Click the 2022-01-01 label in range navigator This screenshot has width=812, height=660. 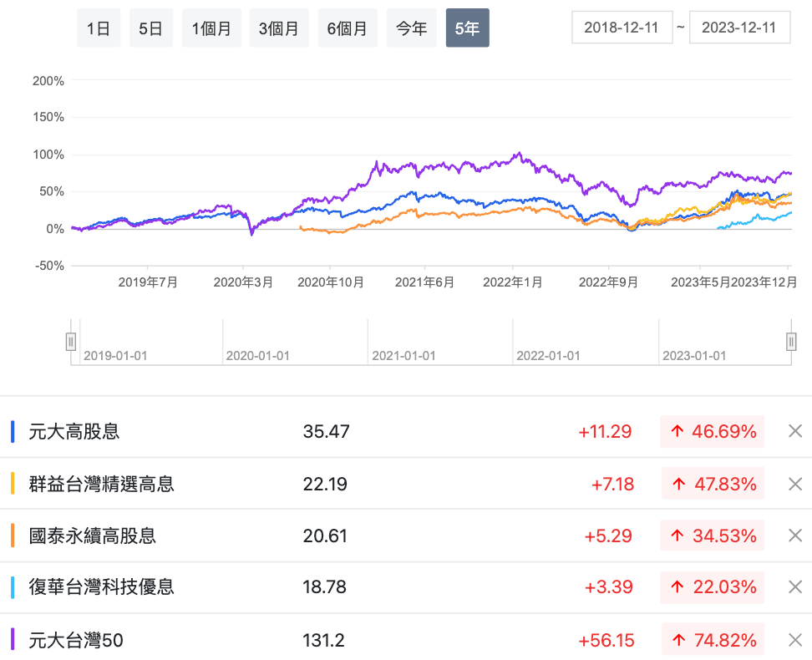tap(548, 356)
